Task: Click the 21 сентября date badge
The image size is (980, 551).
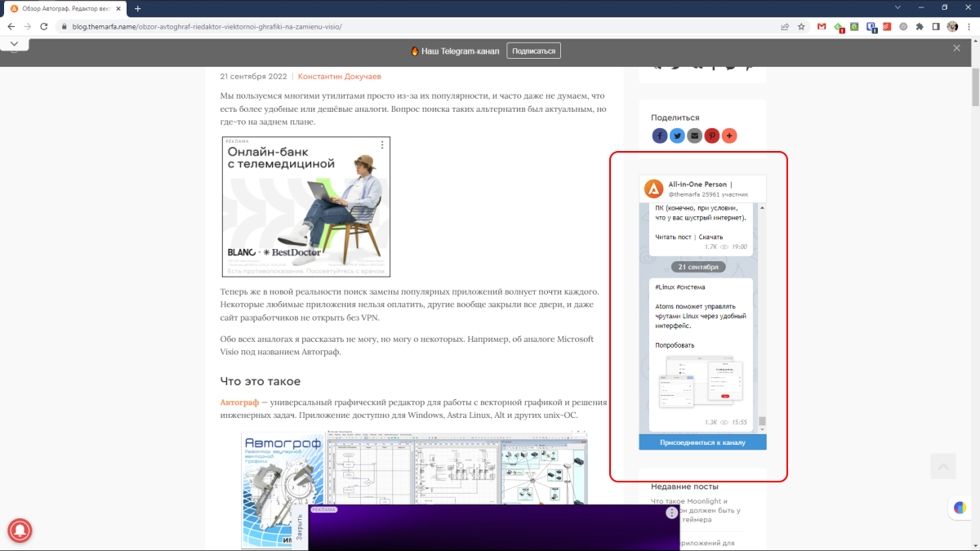Action: tap(697, 267)
